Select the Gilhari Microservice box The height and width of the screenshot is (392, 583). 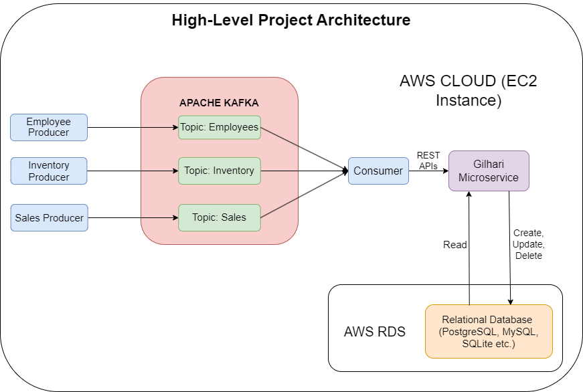tap(489, 171)
